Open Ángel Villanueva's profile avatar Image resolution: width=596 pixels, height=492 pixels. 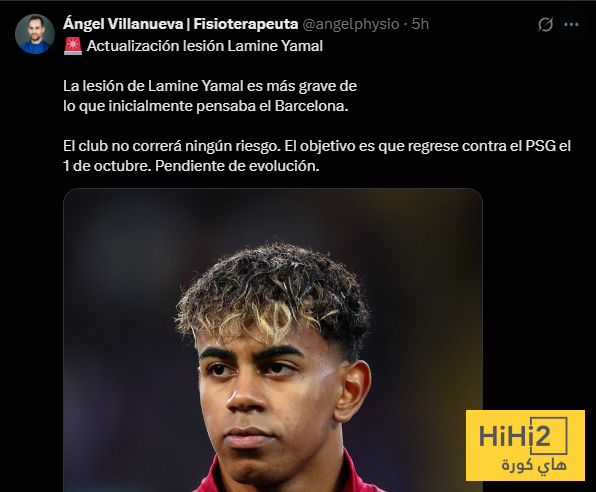pos(35,34)
